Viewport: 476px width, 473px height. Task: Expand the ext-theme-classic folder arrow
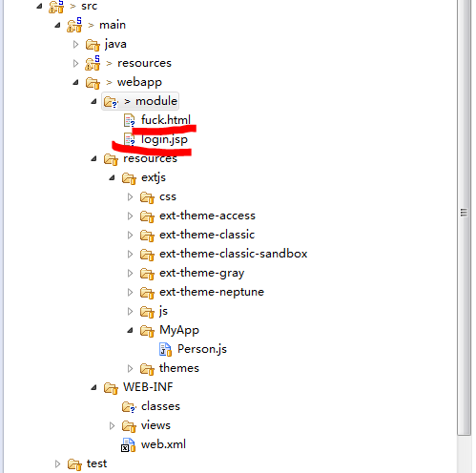tap(130, 236)
